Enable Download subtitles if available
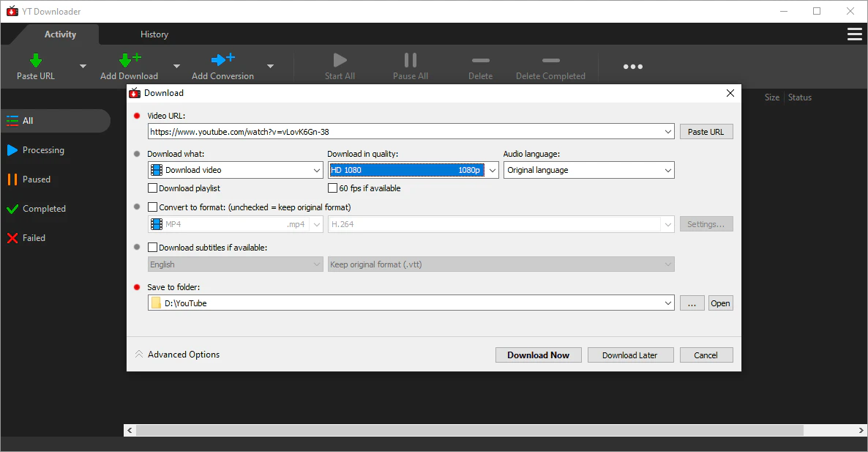The width and height of the screenshot is (868, 452). tap(153, 248)
